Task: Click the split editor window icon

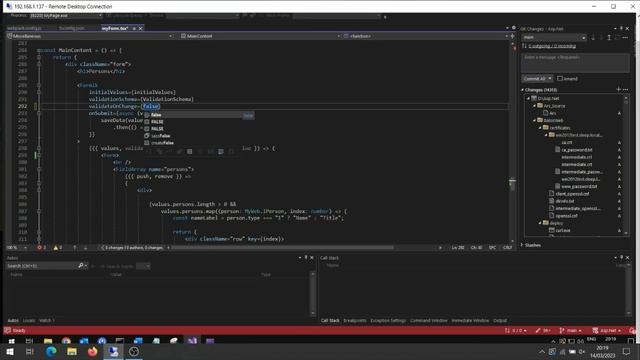Action: [x=513, y=36]
